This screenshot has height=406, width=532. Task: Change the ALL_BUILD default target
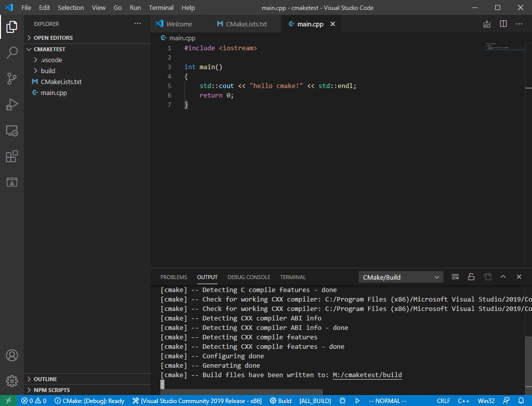pos(315,401)
